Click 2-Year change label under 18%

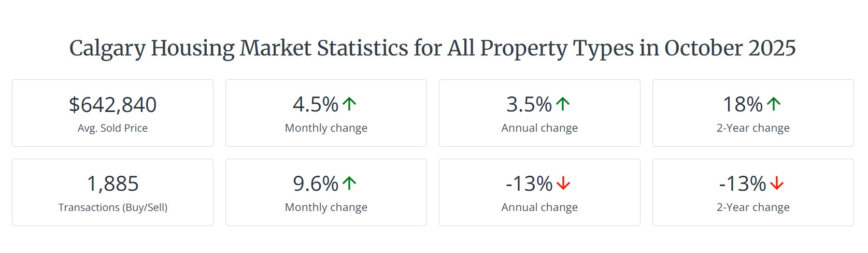(753, 128)
